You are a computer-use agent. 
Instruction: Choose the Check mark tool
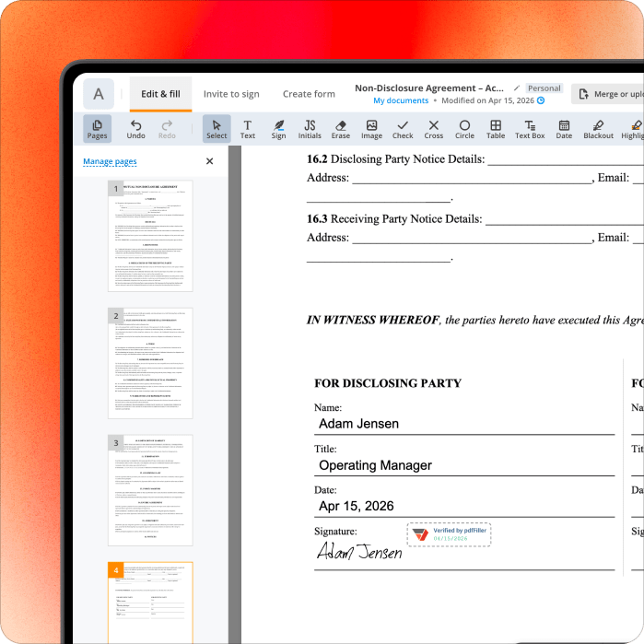403,129
